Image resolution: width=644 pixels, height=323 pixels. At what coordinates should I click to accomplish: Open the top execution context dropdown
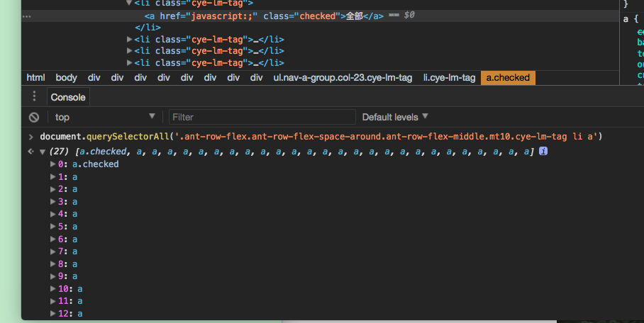(x=105, y=117)
